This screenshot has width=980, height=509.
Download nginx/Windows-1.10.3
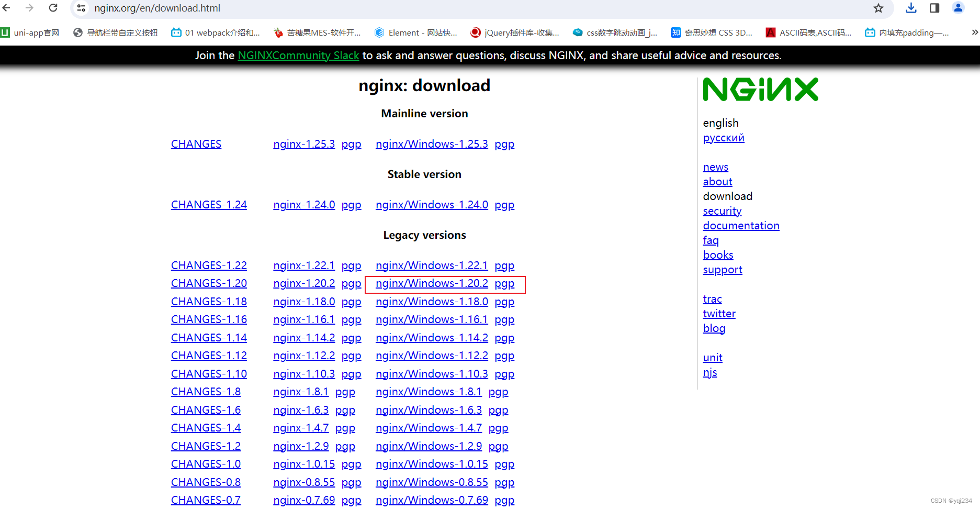432,374
